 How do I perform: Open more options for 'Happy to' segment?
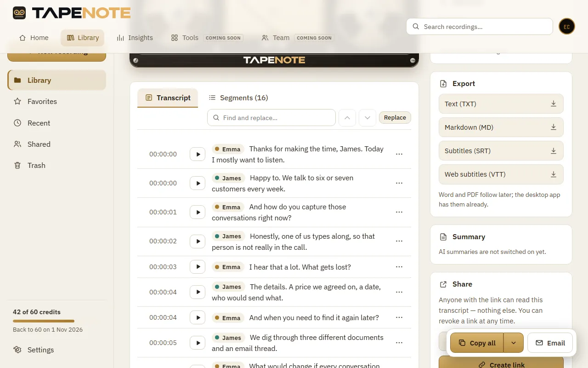click(399, 183)
